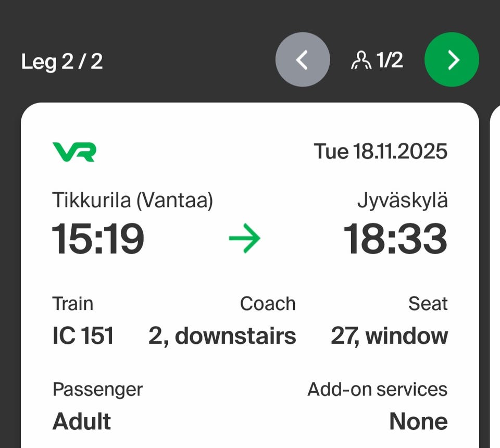Tap coach info 2, downstairs
The image size is (500, 448).
[x=222, y=336]
